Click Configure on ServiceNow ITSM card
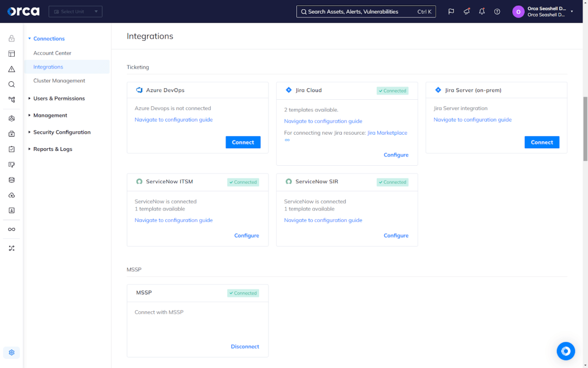Screen dimensions: 588x368 tap(247, 236)
